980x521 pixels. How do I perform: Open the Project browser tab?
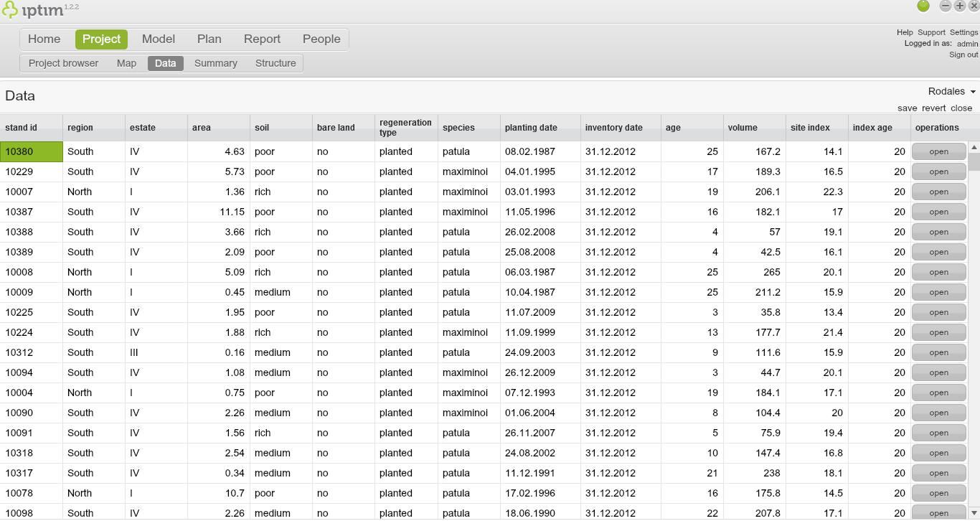point(63,63)
